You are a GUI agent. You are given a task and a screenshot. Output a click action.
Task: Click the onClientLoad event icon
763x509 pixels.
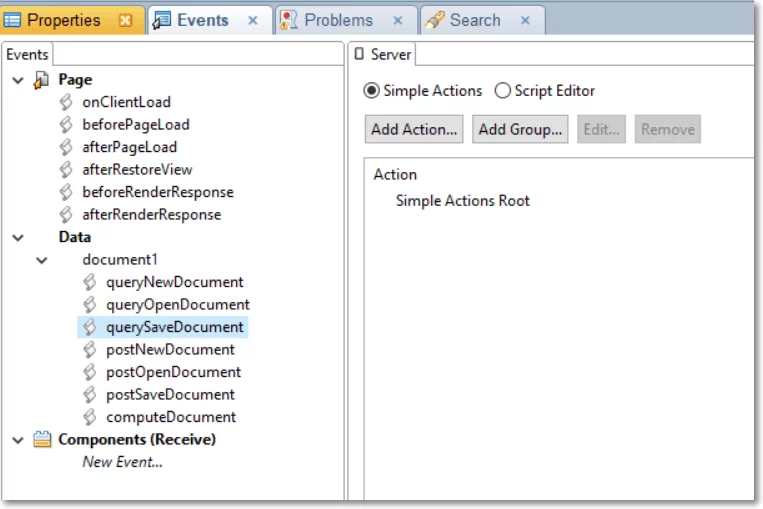[66, 102]
